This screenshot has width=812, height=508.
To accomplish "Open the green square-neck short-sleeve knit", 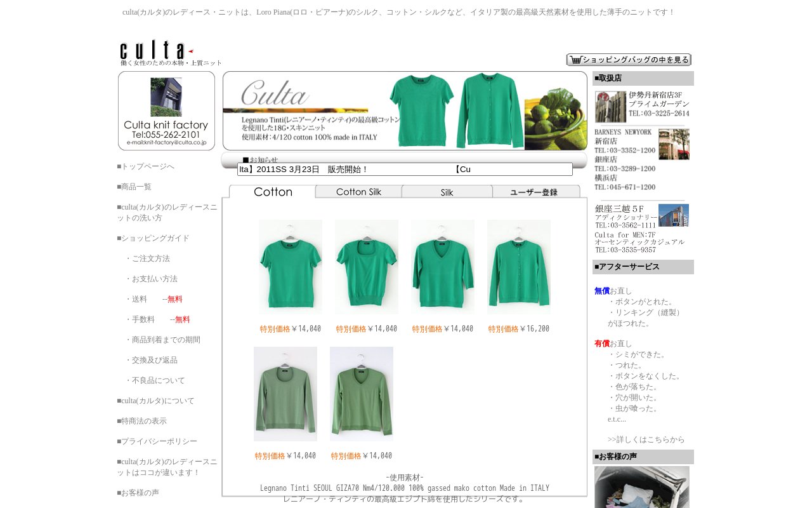I will tap(367, 267).
